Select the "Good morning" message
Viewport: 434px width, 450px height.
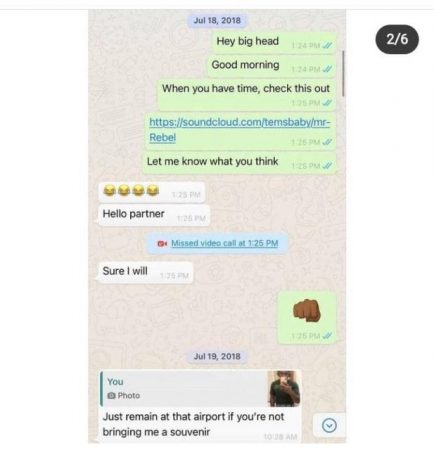[272, 66]
